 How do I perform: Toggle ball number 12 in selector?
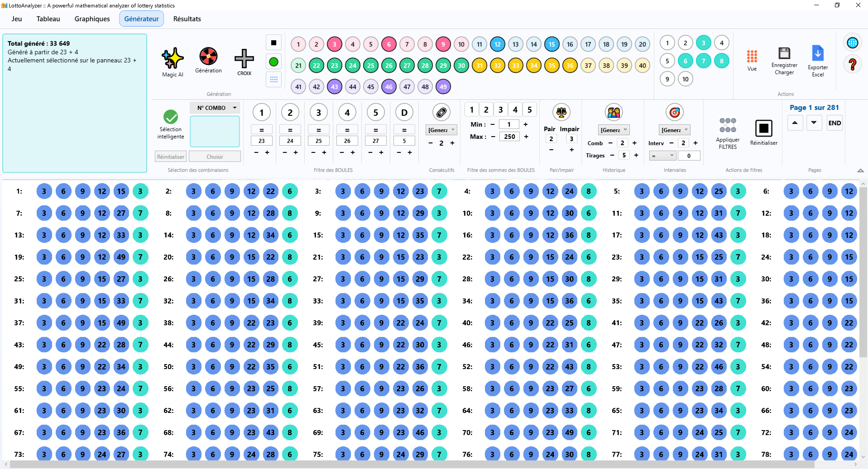pyautogui.click(x=497, y=44)
